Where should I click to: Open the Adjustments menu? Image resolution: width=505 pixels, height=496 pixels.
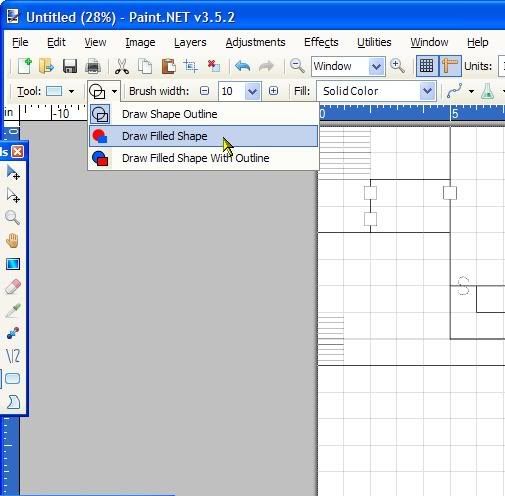255,42
